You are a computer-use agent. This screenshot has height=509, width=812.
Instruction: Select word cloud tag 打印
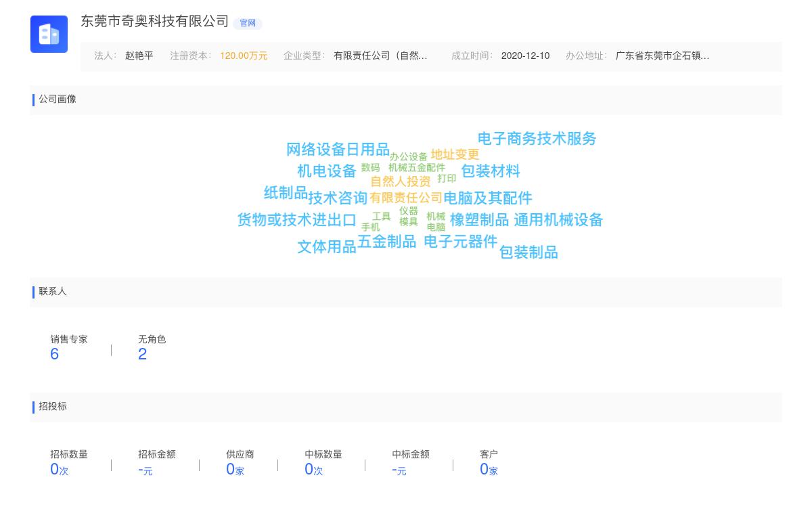point(447,179)
